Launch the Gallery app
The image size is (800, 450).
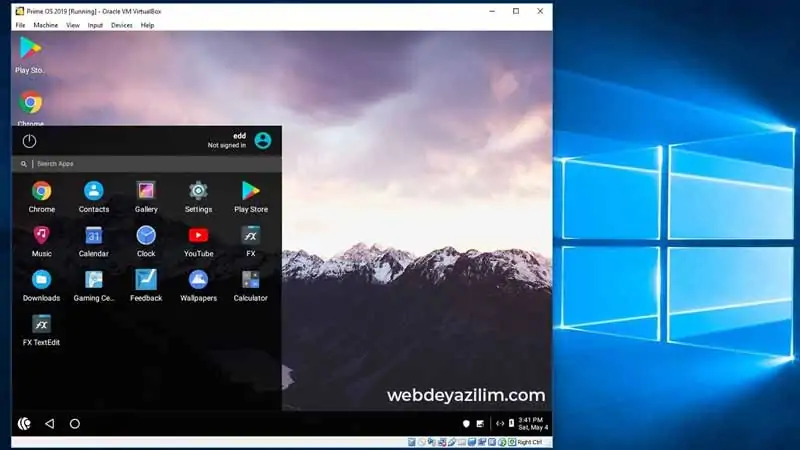[146, 196]
